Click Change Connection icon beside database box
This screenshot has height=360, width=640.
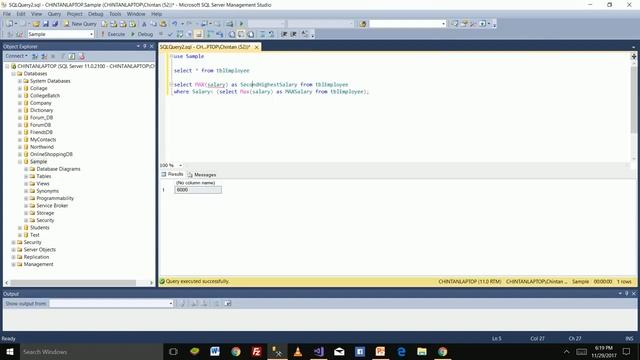tap(19, 34)
